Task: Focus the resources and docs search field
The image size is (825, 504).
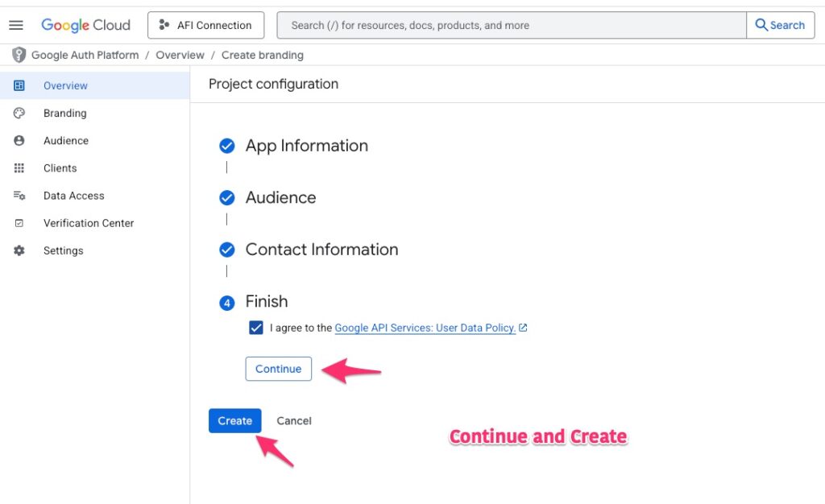Action: click(511, 25)
